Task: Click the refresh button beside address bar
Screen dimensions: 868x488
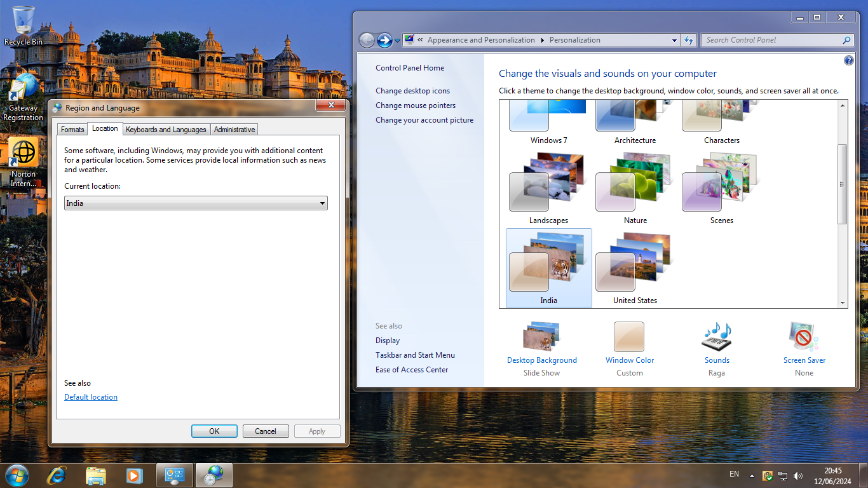Action: (689, 40)
